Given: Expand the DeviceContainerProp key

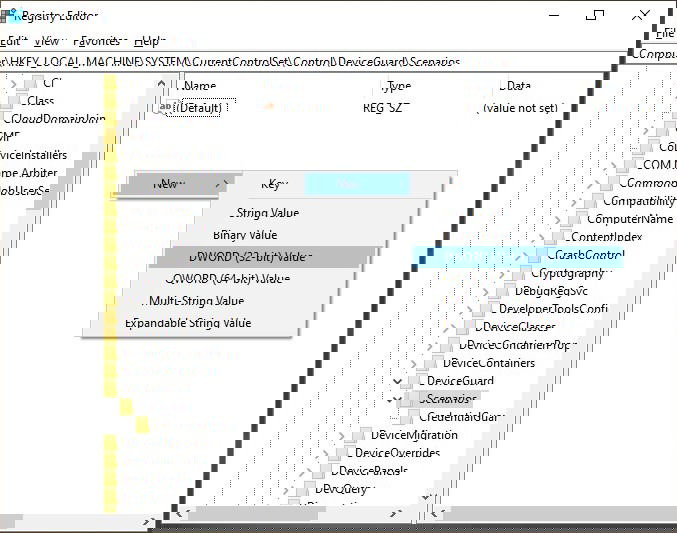Looking at the screenshot, I should (x=430, y=346).
